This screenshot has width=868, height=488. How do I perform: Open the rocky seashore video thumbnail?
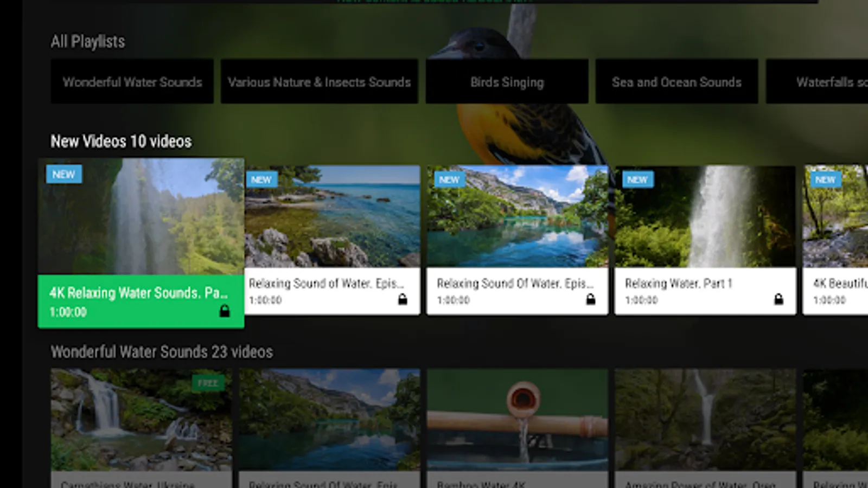click(332, 216)
